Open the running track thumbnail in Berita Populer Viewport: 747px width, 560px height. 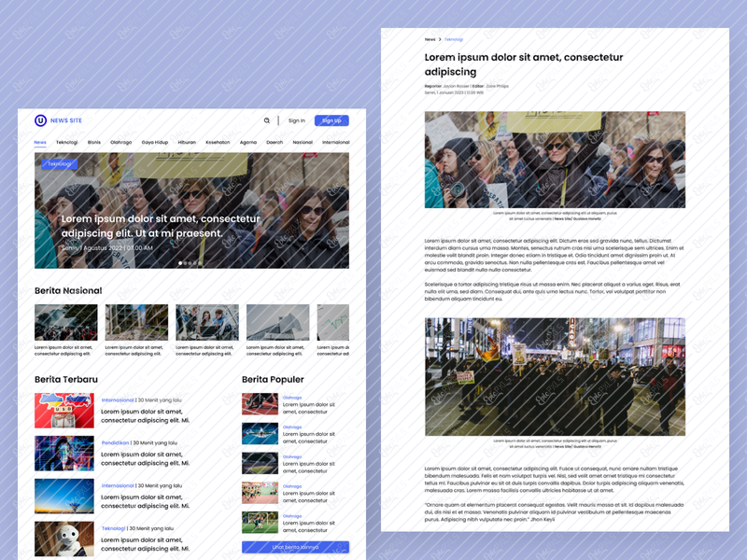(261, 404)
